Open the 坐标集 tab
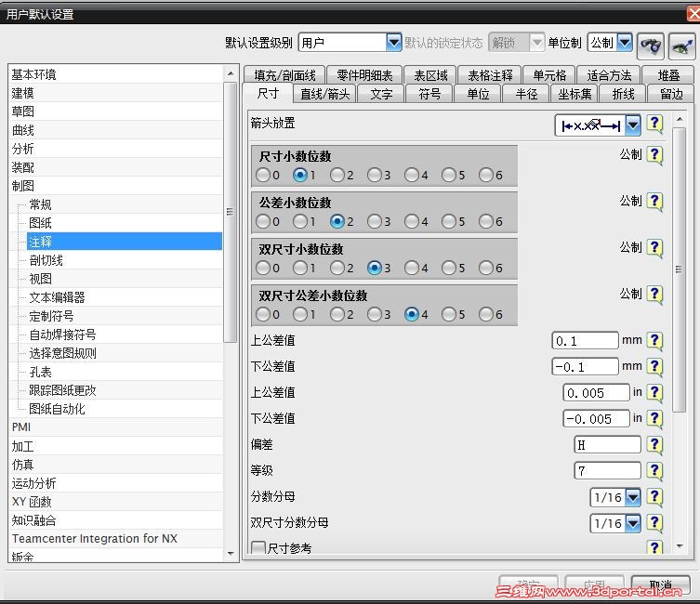The height and width of the screenshot is (604, 700). (x=575, y=94)
